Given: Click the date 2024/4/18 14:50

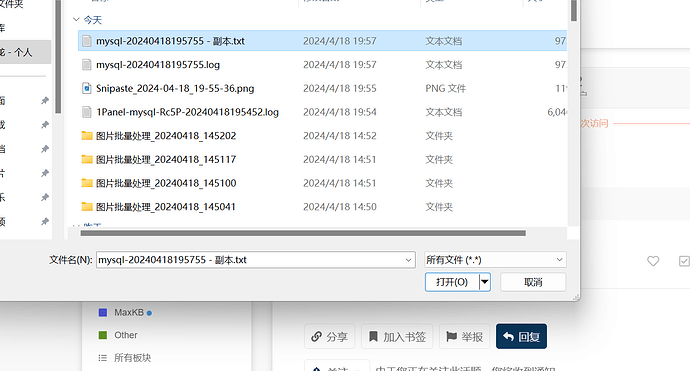Looking at the screenshot, I should click(x=340, y=207).
